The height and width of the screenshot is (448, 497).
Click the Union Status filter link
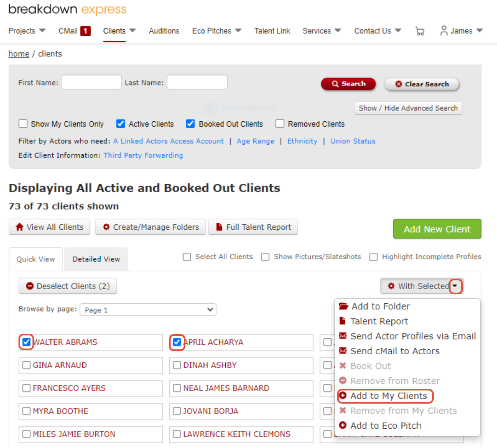point(353,141)
